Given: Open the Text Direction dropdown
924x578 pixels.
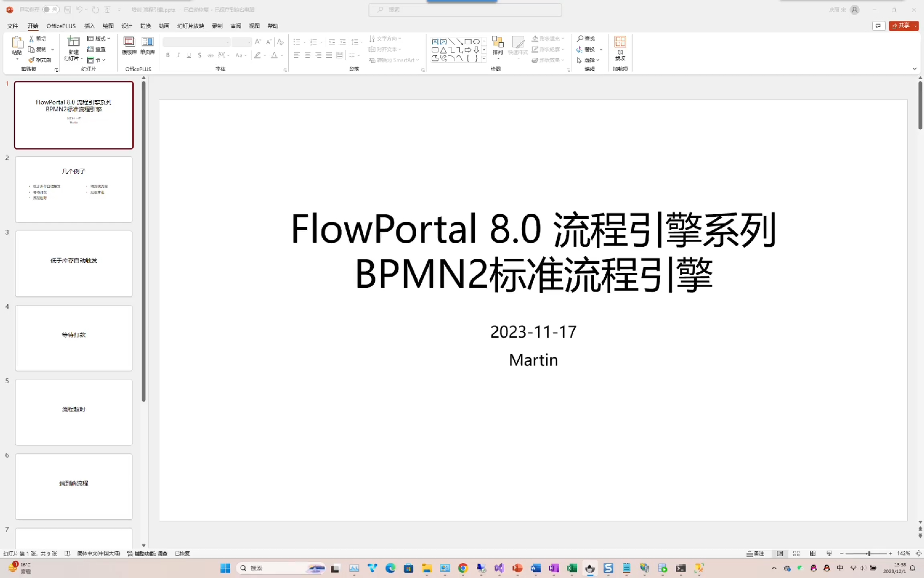Looking at the screenshot, I should click(385, 39).
